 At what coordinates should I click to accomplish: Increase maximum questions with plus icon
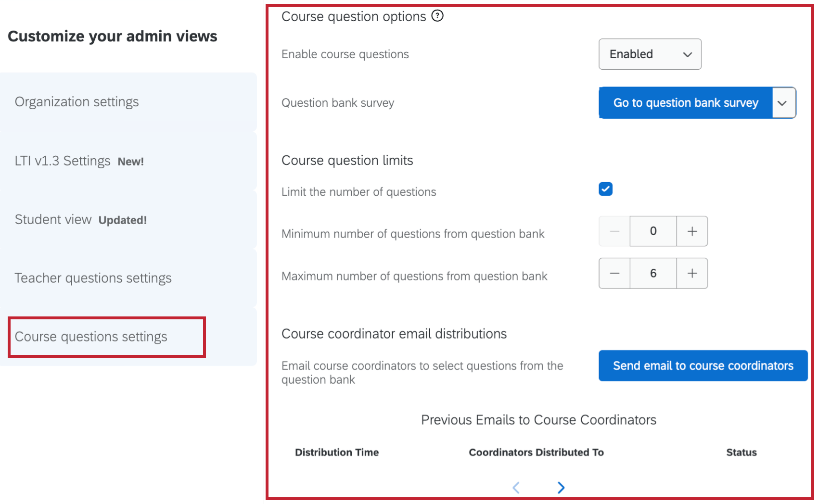(x=692, y=273)
